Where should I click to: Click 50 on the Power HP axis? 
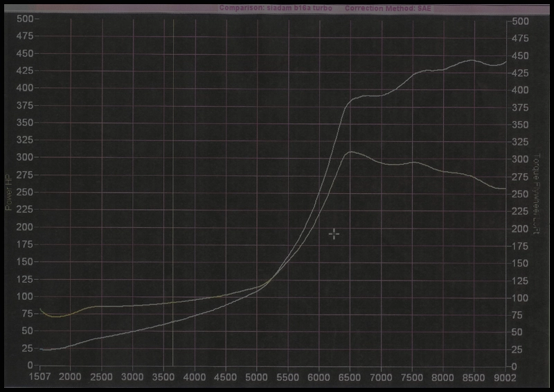(x=28, y=331)
